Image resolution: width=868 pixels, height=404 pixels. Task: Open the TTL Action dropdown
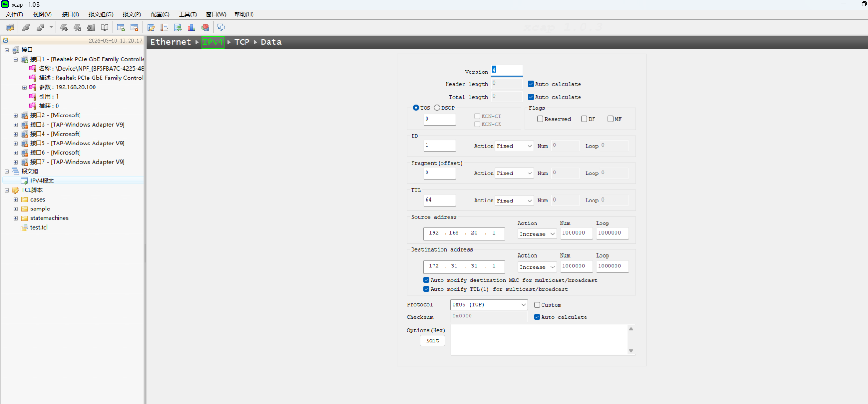point(514,201)
